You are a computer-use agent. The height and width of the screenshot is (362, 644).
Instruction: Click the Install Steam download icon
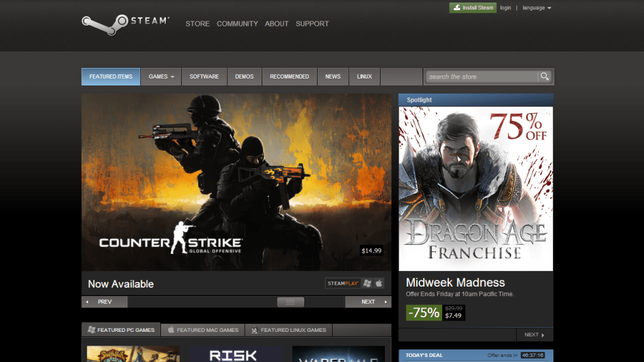coord(457,8)
